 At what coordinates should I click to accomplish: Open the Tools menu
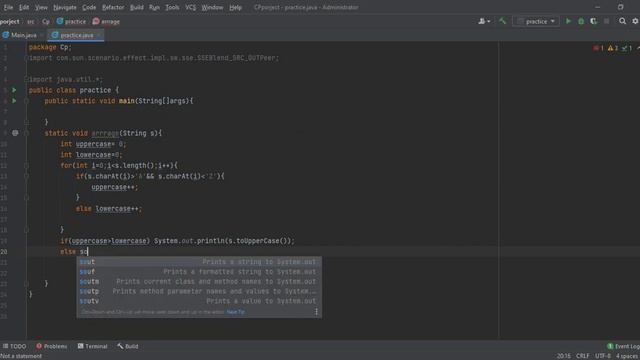tap(172, 7)
